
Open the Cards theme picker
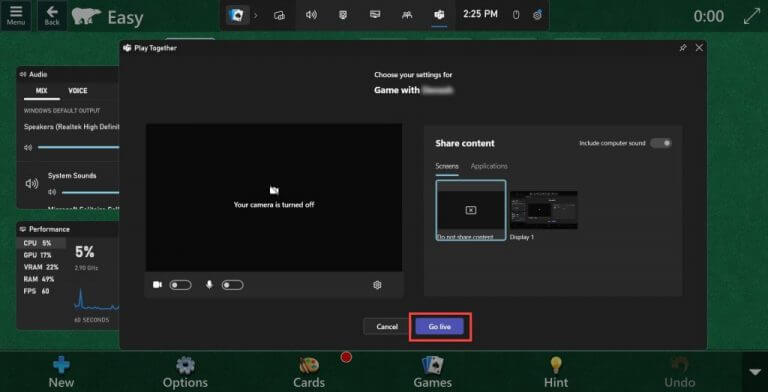click(309, 372)
